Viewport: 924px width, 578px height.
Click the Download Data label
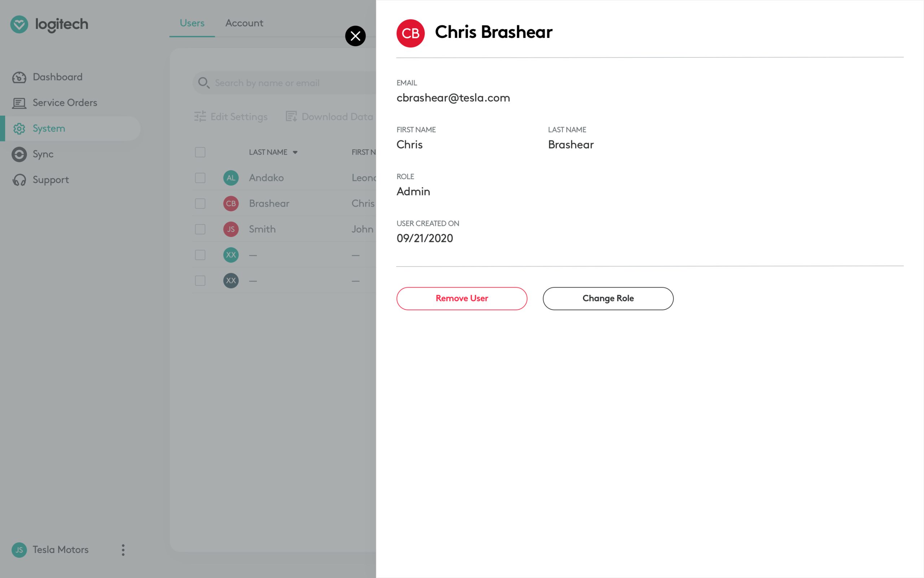point(337,117)
